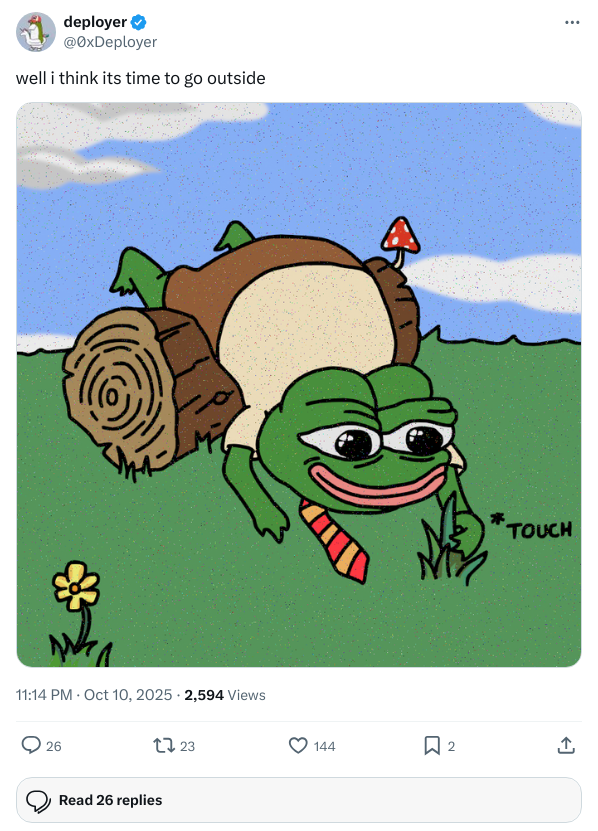This screenshot has height=831, width=598.
Task: Open the Pepe frog image in viewer
Action: pos(299,385)
